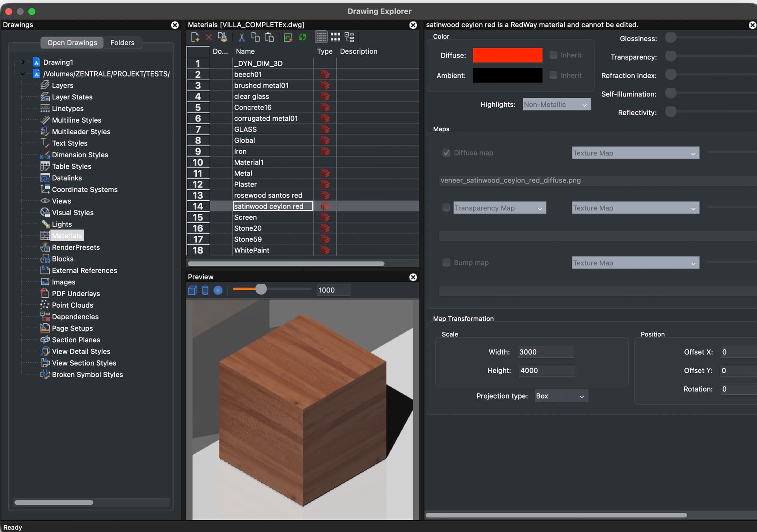The width and height of the screenshot is (757, 532).
Task: Open the Projection type dropdown
Action: click(x=561, y=396)
